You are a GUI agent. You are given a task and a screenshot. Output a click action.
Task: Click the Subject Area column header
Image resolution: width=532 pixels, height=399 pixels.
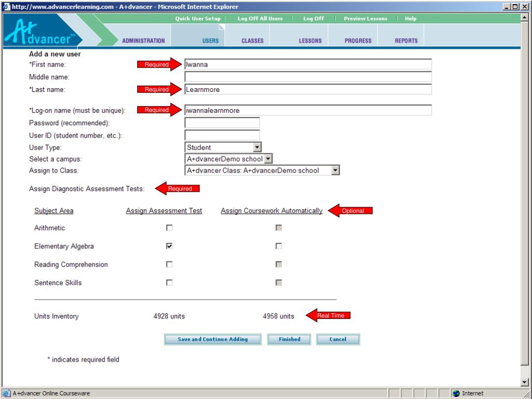pos(54,211)
